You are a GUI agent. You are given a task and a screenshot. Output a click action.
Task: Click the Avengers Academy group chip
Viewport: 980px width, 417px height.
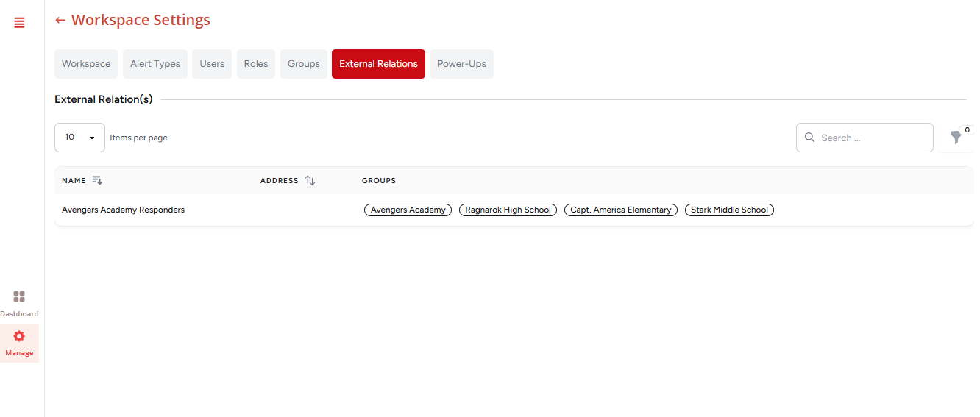click(408, 210)
